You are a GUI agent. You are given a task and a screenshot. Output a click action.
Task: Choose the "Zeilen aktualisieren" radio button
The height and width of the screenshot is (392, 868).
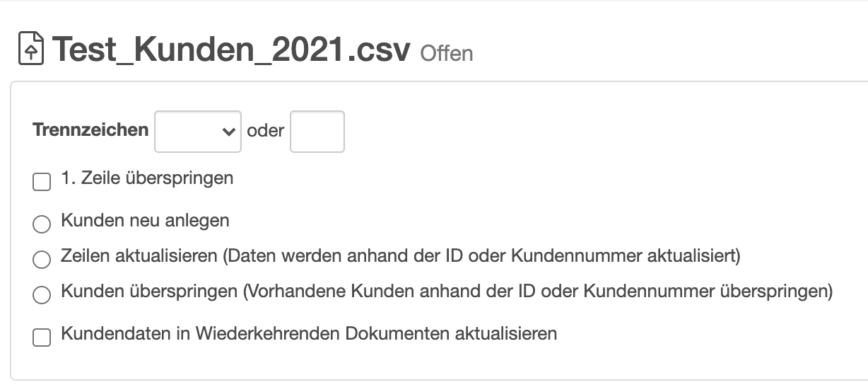[x=42, y=260]
